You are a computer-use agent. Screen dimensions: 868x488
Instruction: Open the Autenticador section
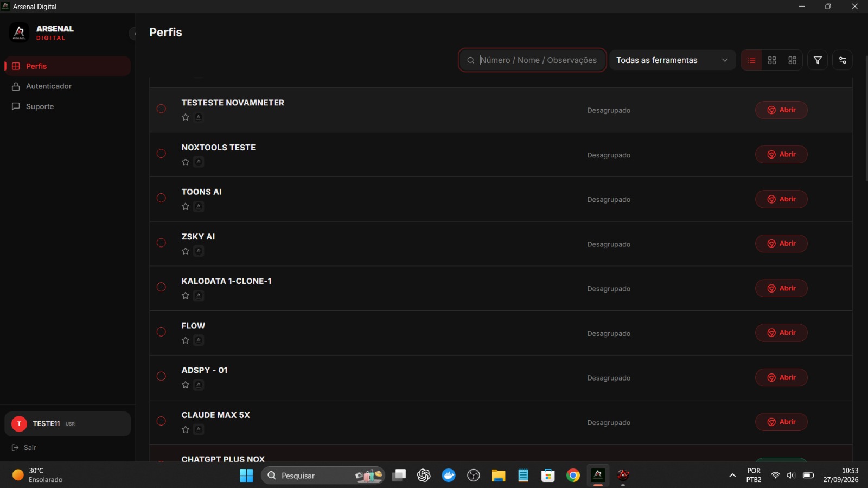coord(68,86)
